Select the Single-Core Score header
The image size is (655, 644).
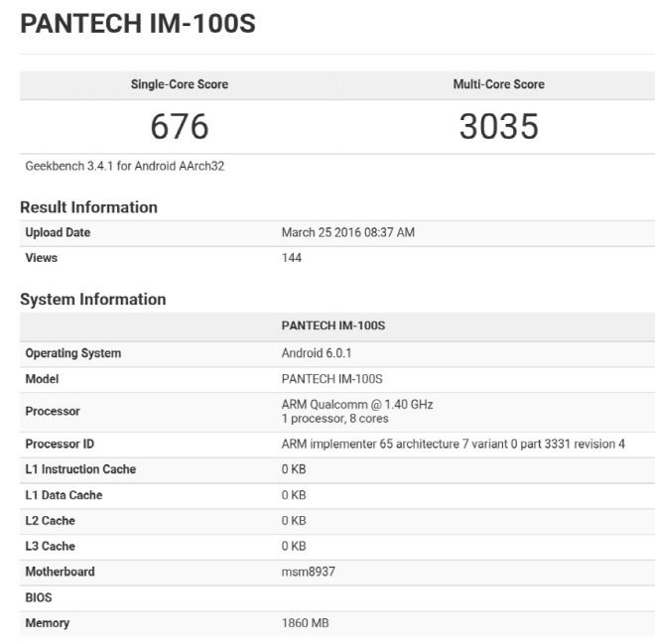click(180, 84)
